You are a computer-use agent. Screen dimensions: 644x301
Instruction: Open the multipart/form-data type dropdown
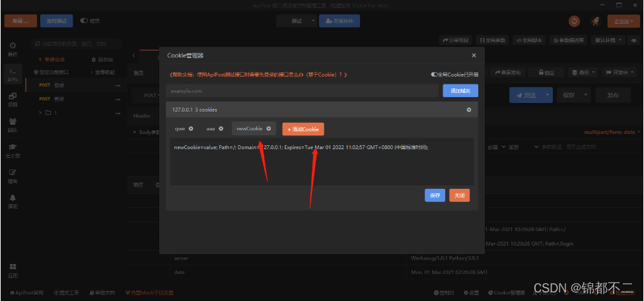pyautogui.click(x=612, y=132)
